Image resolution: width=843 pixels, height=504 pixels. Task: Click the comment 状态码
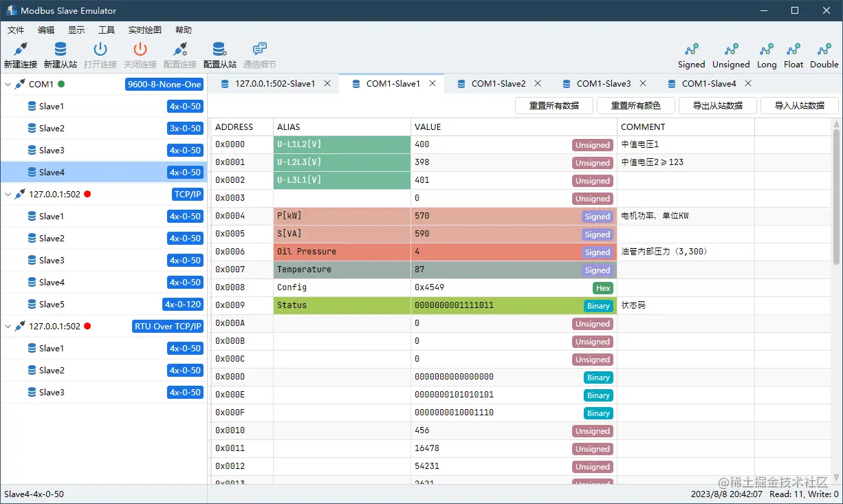pyautogui.click(x=633, y=305)
